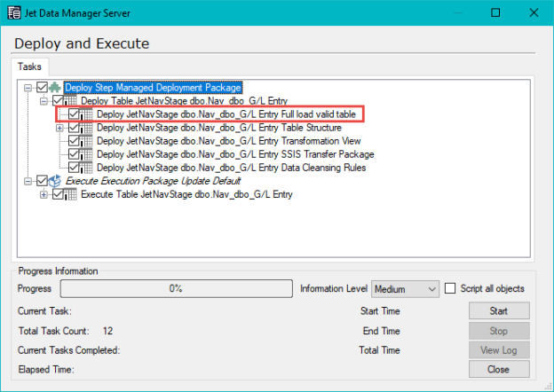554x392 pixels.
Task: Select the SSIS Transfer Package row text
Action: coord(235,154)
